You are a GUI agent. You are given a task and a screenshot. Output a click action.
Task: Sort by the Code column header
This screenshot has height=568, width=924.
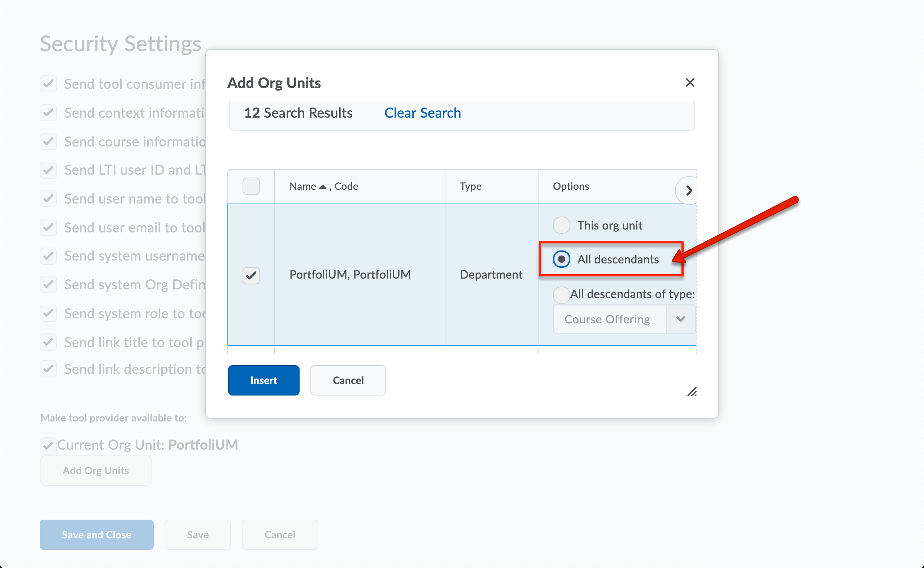[x=346, y=186]
